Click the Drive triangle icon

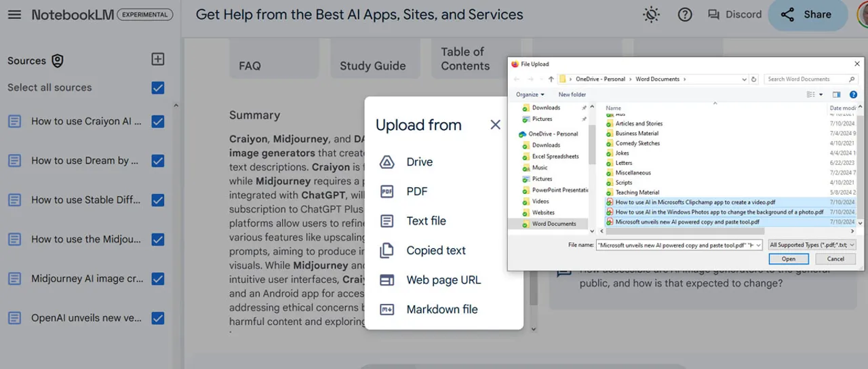click(x=387, y=162)
